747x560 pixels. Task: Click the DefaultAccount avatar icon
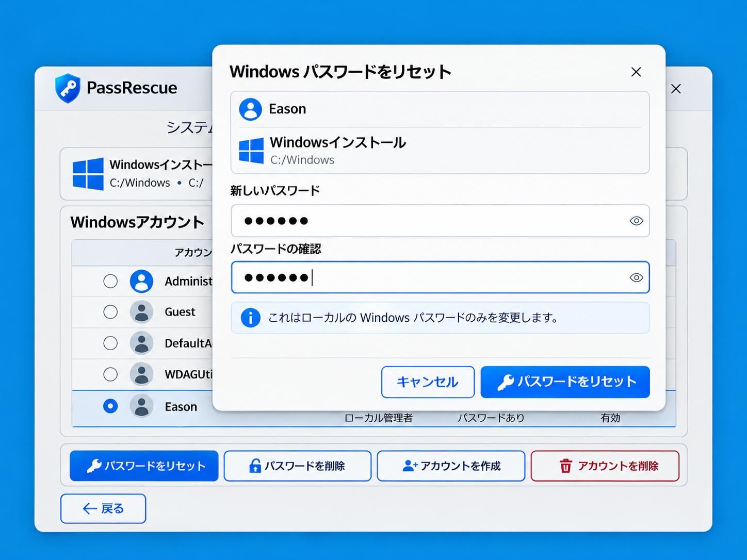click(141, 343)
